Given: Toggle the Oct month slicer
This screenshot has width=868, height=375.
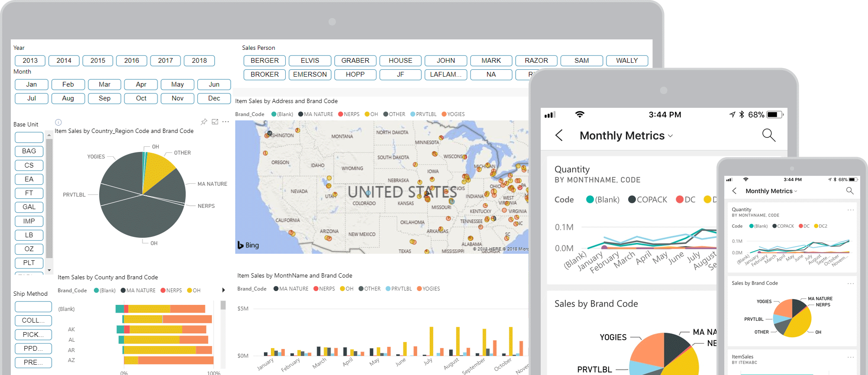Looking at the screenshot, I should [x=141, y=98].
